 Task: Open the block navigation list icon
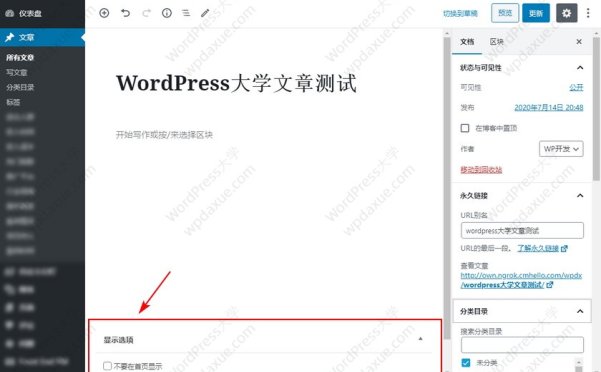[186, 13]
